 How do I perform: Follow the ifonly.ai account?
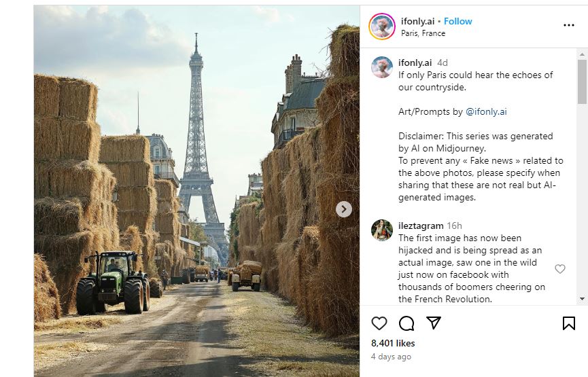point(458,21)
